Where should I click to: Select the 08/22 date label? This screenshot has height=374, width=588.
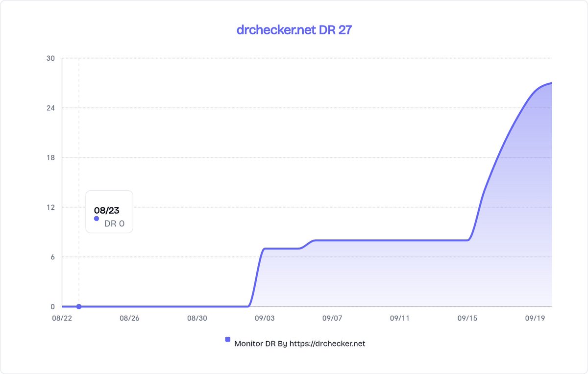pyautogui.click(x=61, y=318)
